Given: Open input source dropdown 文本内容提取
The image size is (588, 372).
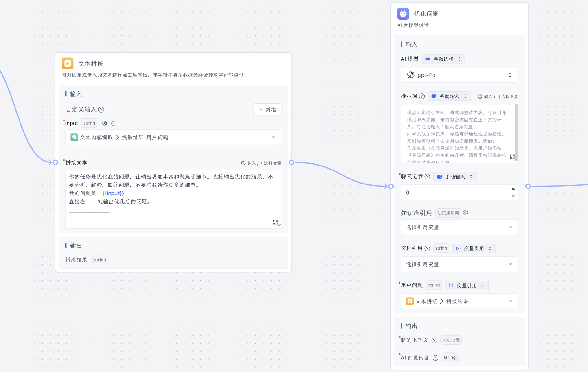Looking at the screenshot, I should coord(173,137).
